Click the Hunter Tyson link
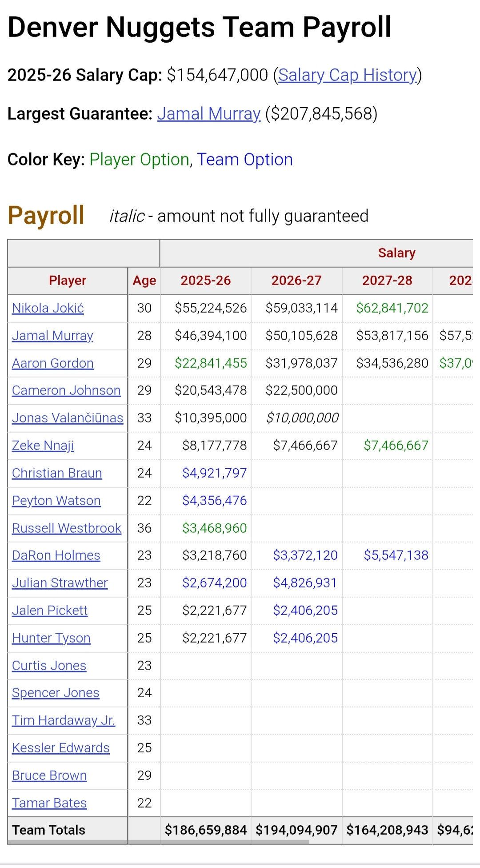 [51, 638]
